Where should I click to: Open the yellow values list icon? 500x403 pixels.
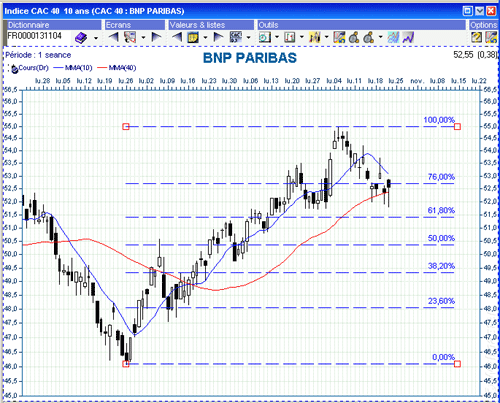point(193,37)
